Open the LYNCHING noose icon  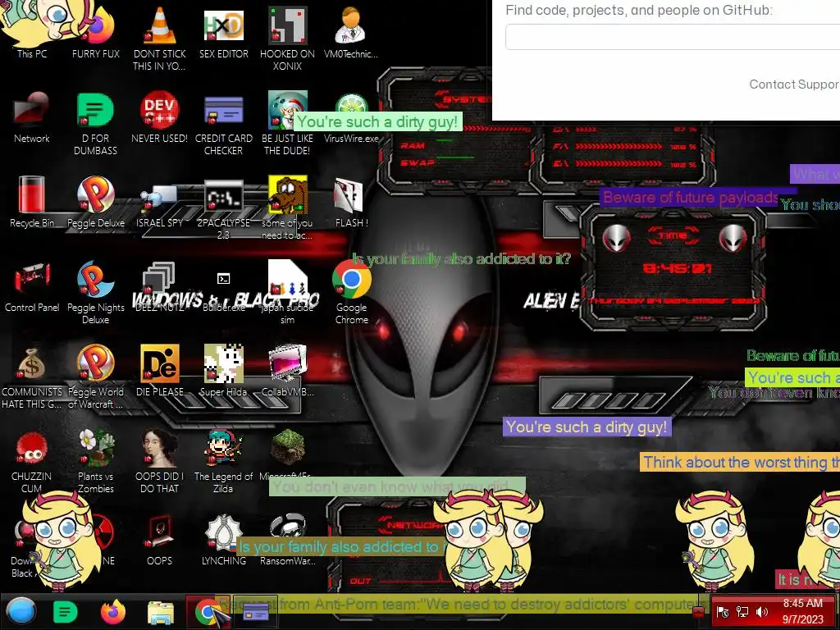point(223,540)
